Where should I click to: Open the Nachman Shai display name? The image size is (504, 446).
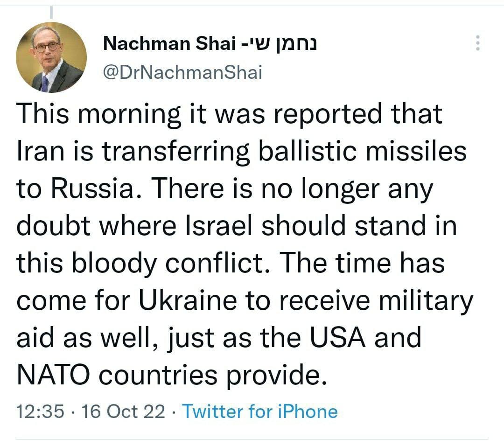click(x=169, y=44)
